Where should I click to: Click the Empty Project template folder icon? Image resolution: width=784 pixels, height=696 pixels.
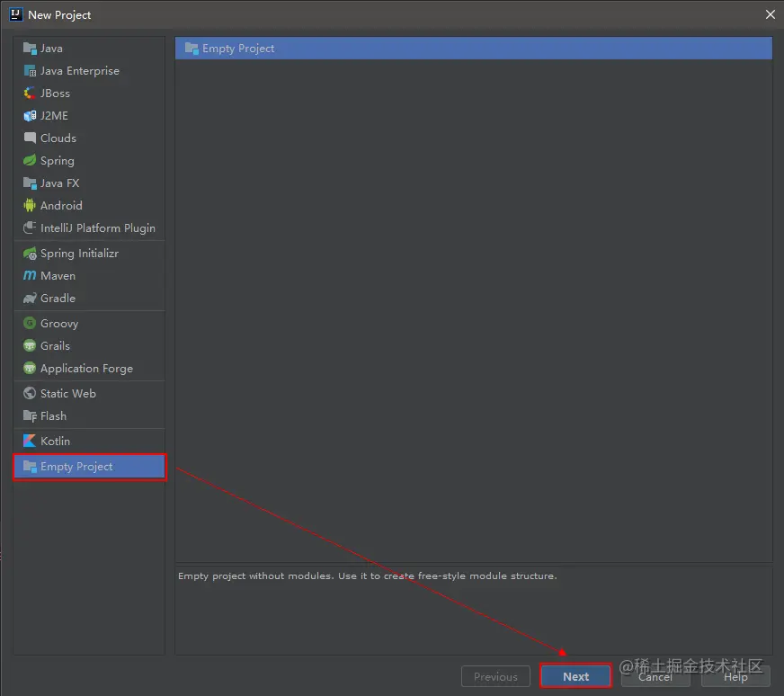point(192,49)
